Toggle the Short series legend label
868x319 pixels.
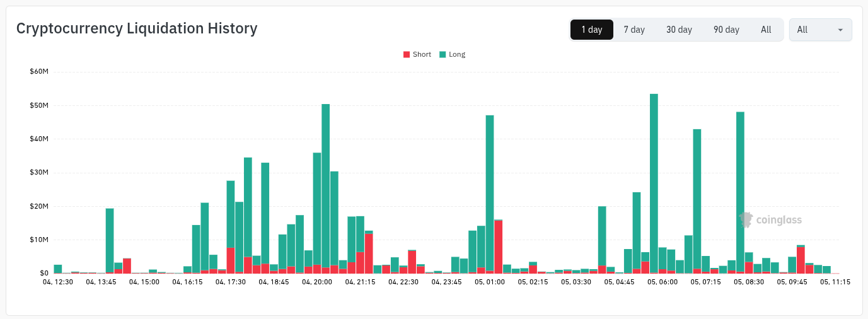[x=422, y=55]
